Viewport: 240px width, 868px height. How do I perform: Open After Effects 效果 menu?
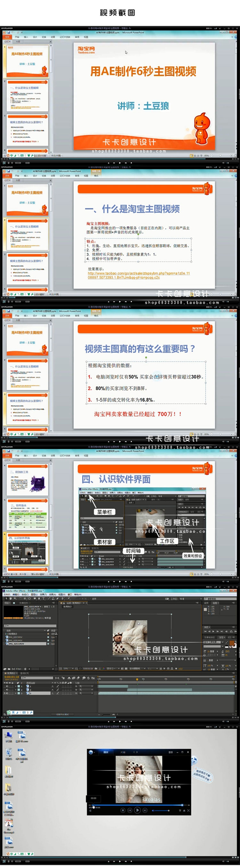coord(43,595)
